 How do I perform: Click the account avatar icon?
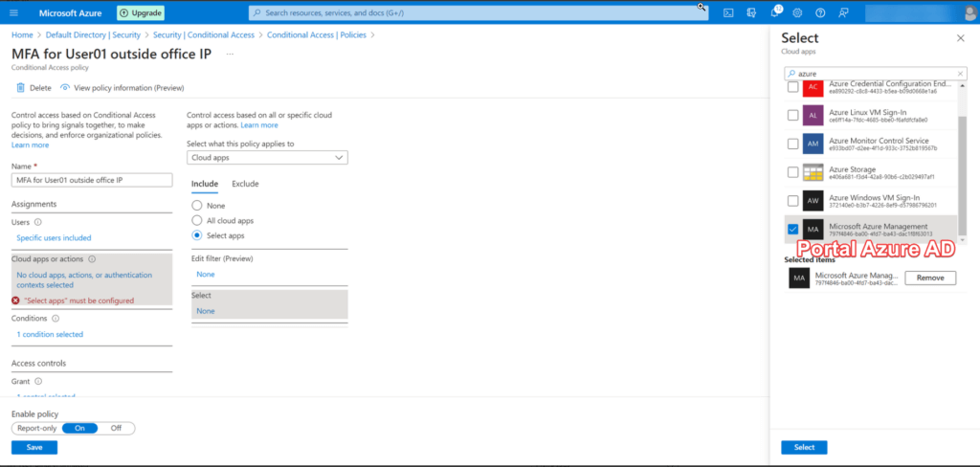pyautogui.click(x=969, y=12)
